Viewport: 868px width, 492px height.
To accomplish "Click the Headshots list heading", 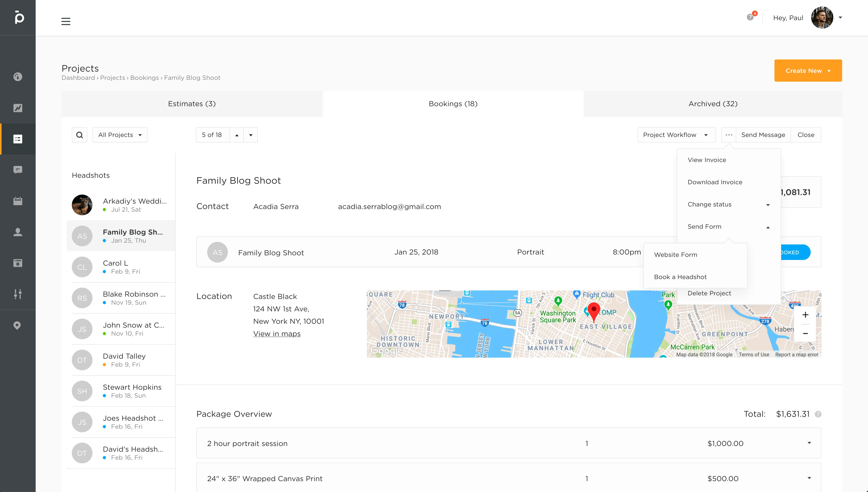I will [x=90, y=175].
